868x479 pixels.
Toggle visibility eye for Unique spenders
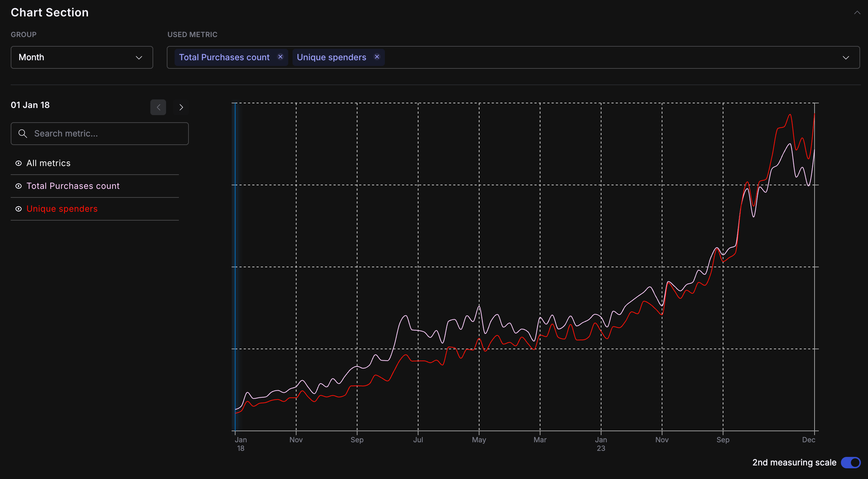click(19, 209)
